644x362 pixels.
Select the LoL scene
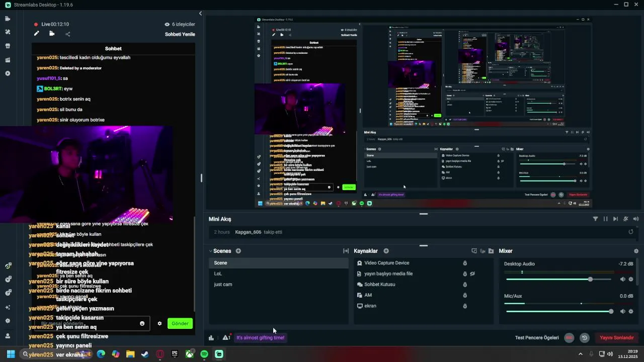tap(279, 274)
